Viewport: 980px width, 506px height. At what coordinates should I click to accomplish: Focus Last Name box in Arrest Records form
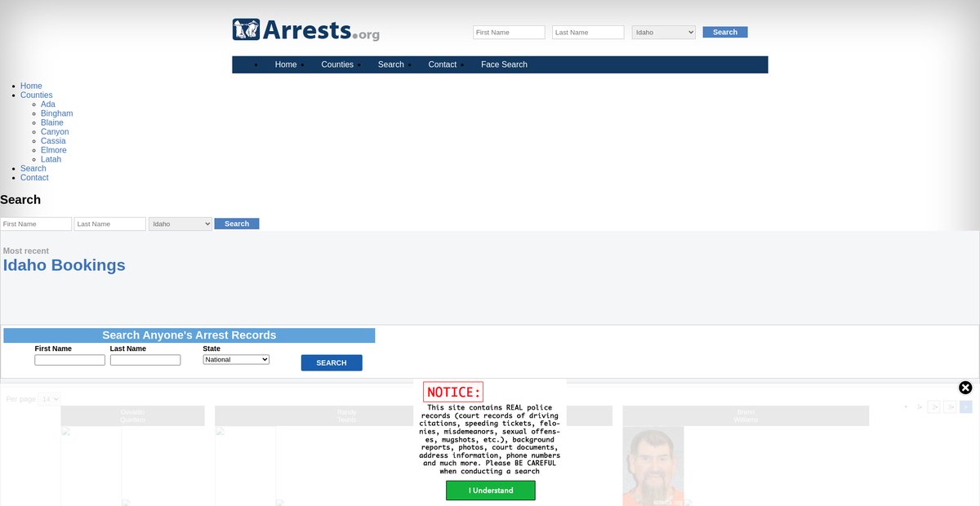[x=145, y=360]
